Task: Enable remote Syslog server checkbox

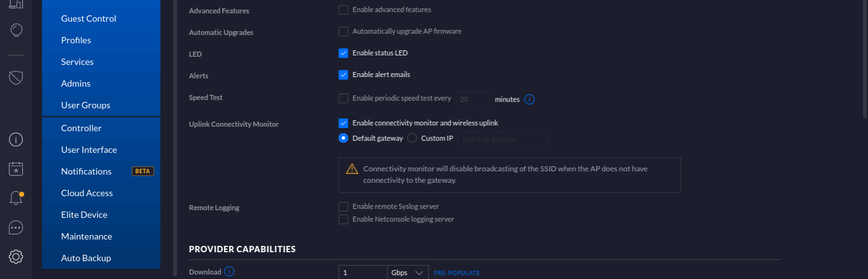Action: 343,206
